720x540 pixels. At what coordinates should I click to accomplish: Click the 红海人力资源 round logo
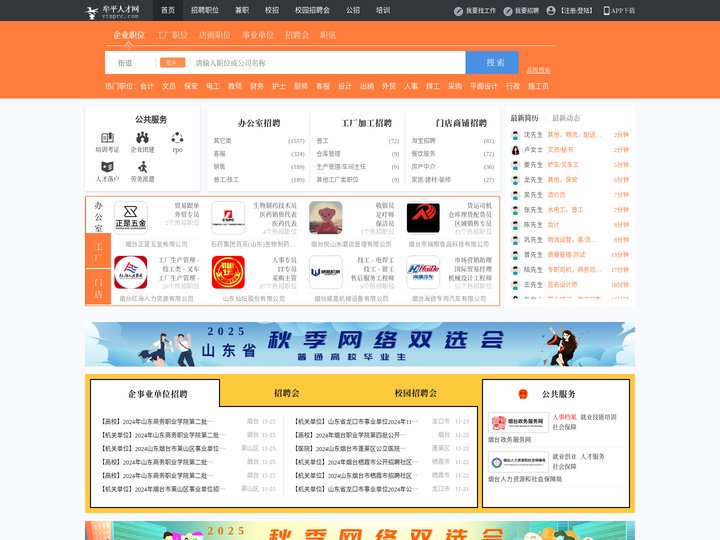click(x=130, y=272)
